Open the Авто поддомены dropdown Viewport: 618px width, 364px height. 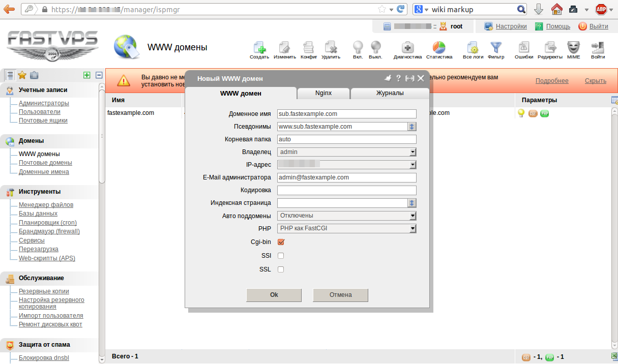[x=347, y=216]
